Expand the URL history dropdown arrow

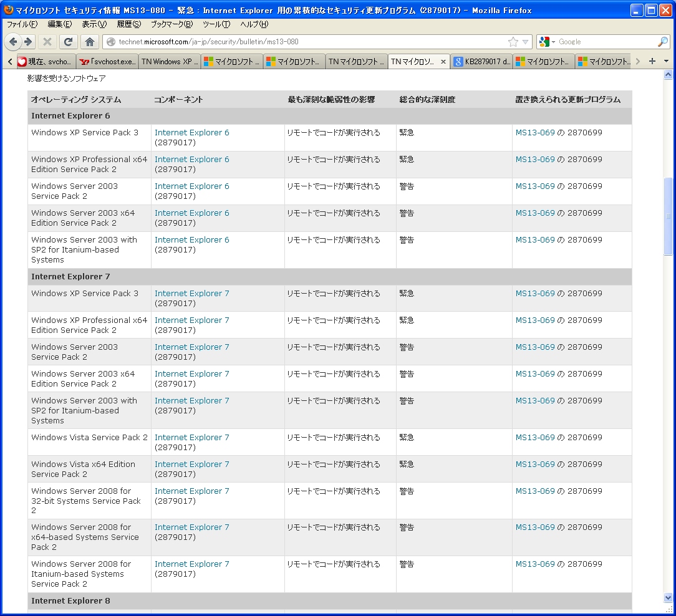[525, 42]
